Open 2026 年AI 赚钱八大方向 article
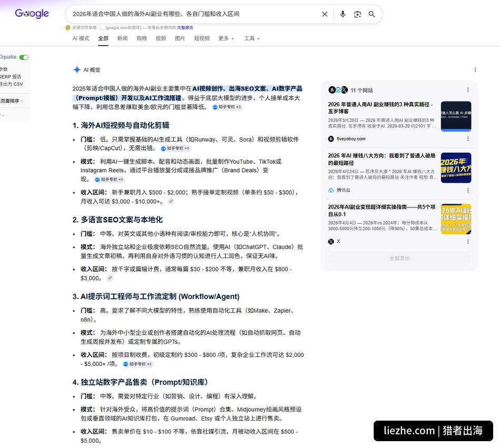The width and height of the screenshot is (500, 448). point(382,159)
